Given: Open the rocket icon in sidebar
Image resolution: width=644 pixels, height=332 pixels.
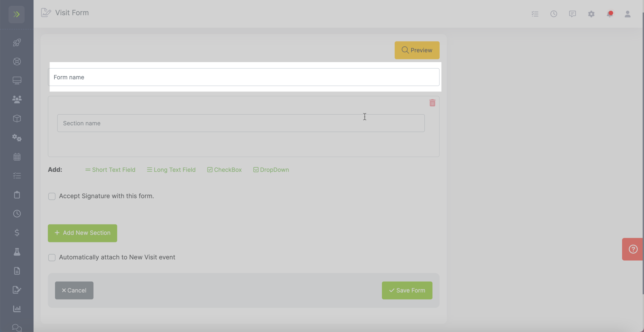Looking at the screenshot, I should point(17,42).
